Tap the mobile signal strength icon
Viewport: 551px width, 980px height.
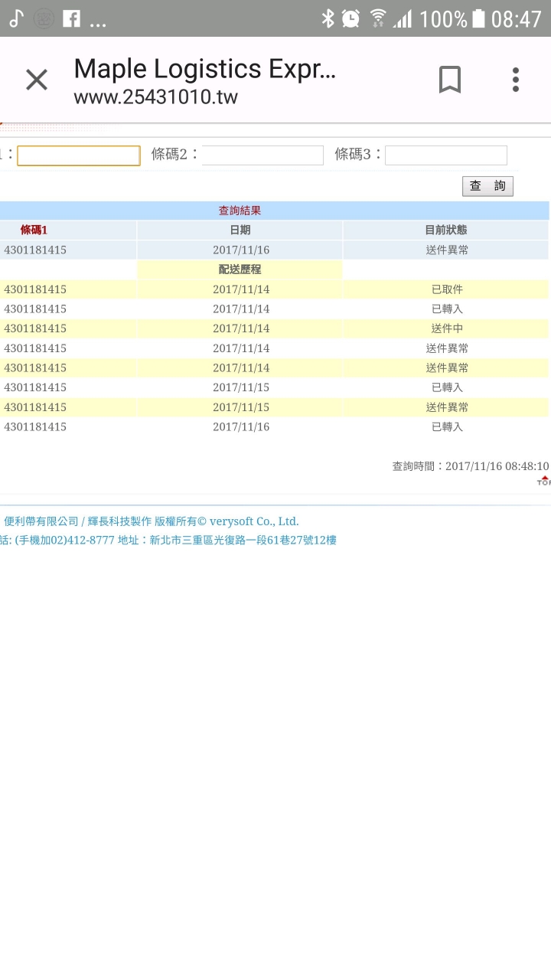pyautogui.click(x=403, y=18)
